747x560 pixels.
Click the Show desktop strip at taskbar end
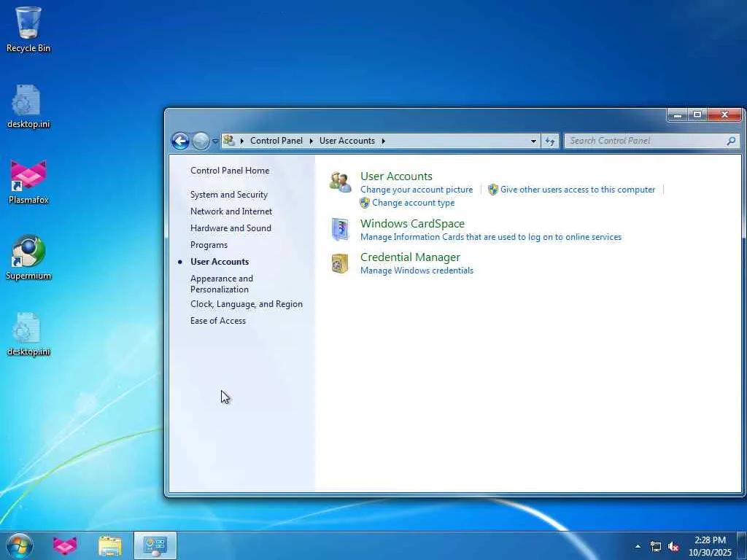(742, 545)
